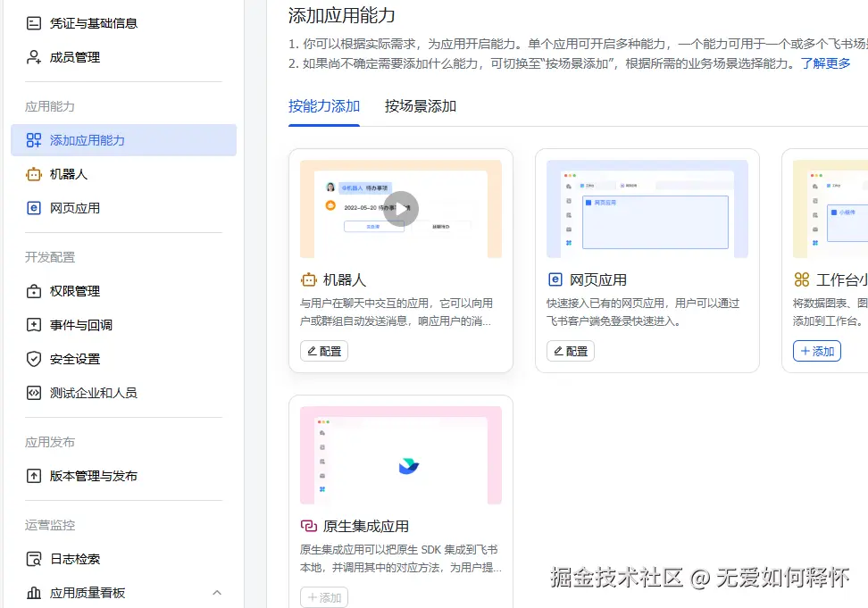
Task: Click the 添加应用能力 page heading
Action: (341, 15)
